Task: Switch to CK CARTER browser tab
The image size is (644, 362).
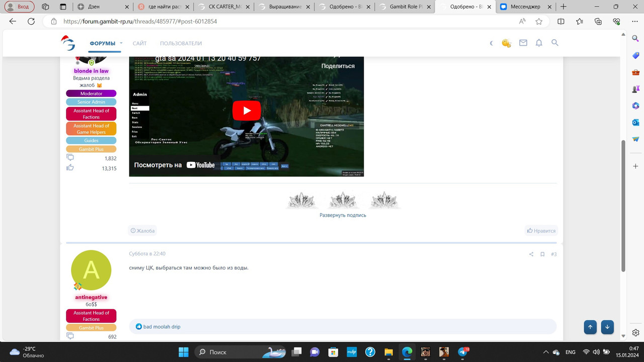Action: [x=224, y=7]
